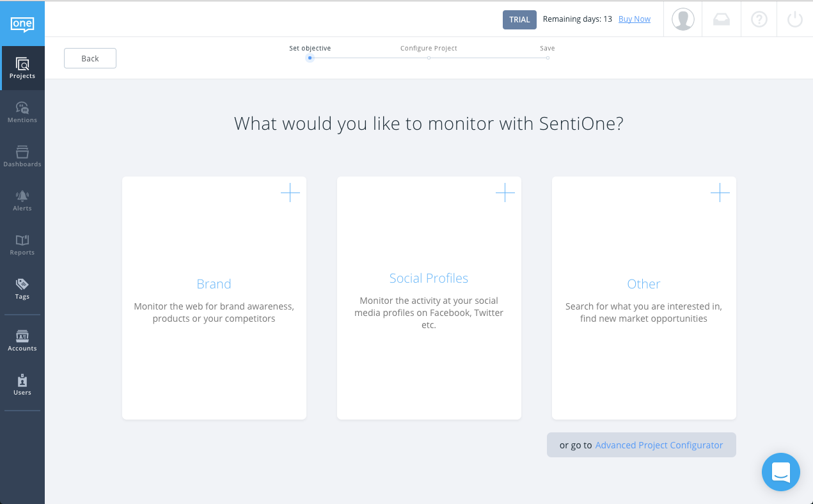813x504 pixels.
Task: Click the SentiOne logo in the corner
Action: point(22,24)
